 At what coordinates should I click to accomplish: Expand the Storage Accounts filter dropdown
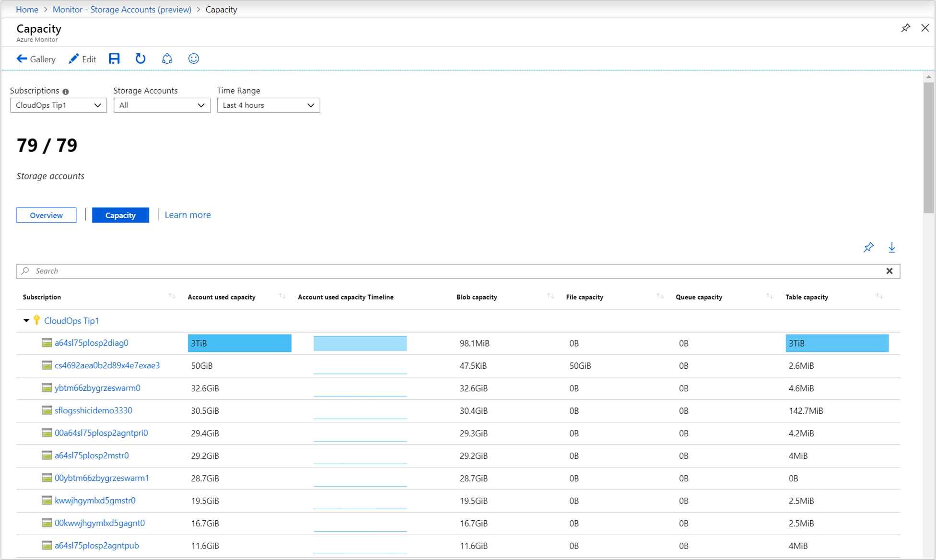point(162,105)
